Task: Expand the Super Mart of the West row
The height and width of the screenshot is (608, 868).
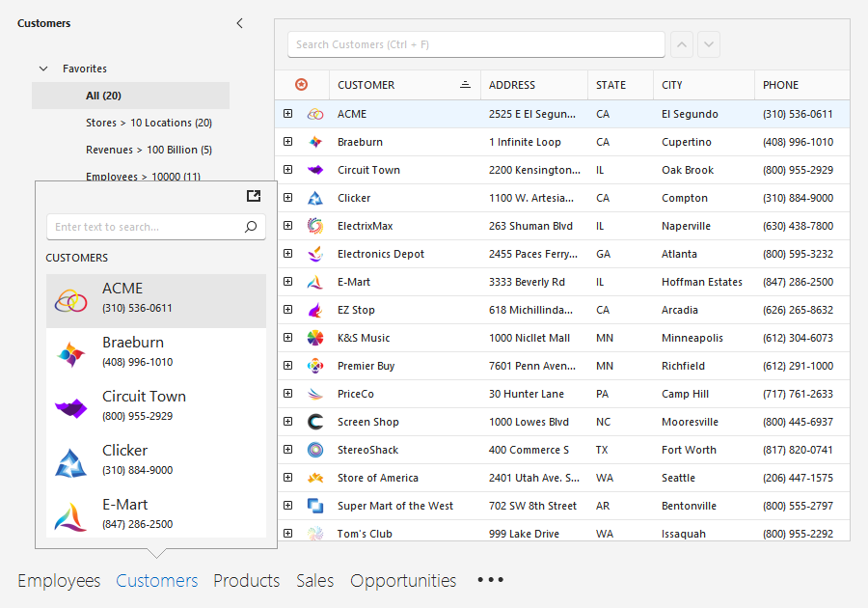Action: (x=287, y=505)
